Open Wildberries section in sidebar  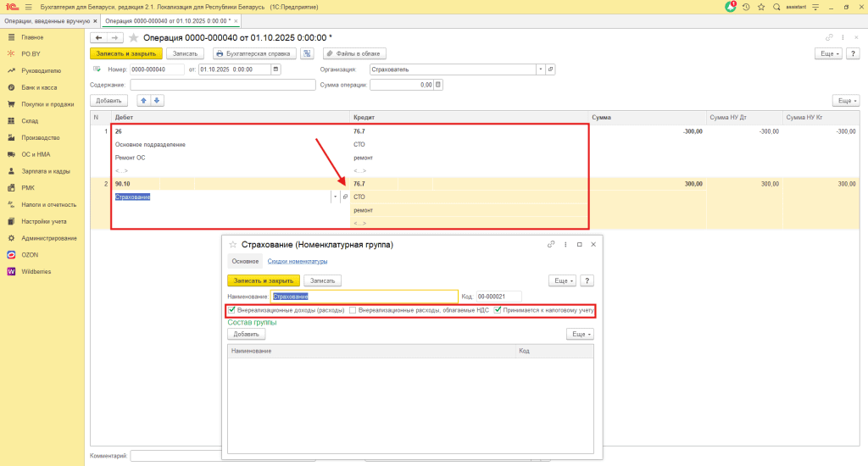36,272
